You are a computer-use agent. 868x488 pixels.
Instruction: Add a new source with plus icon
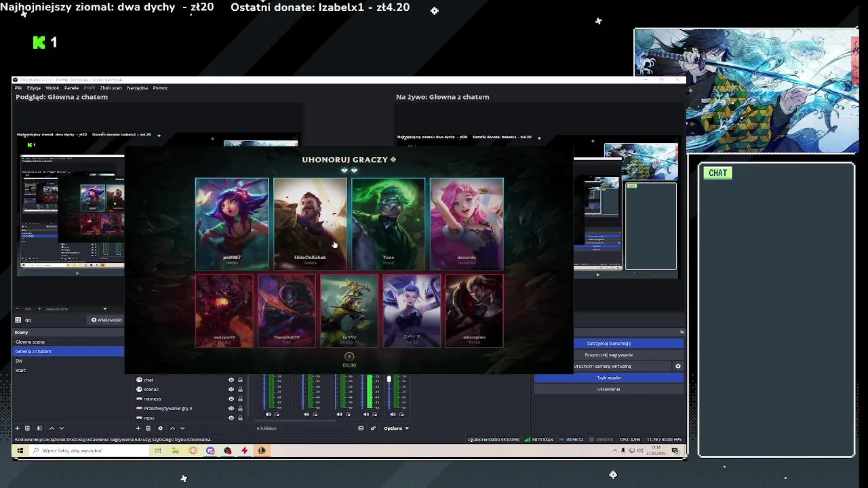pyautogui.click(x=138, y=428)
